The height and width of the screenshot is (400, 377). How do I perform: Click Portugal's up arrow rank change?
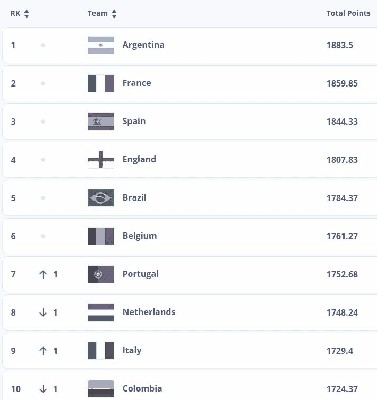tap(43, 274)
